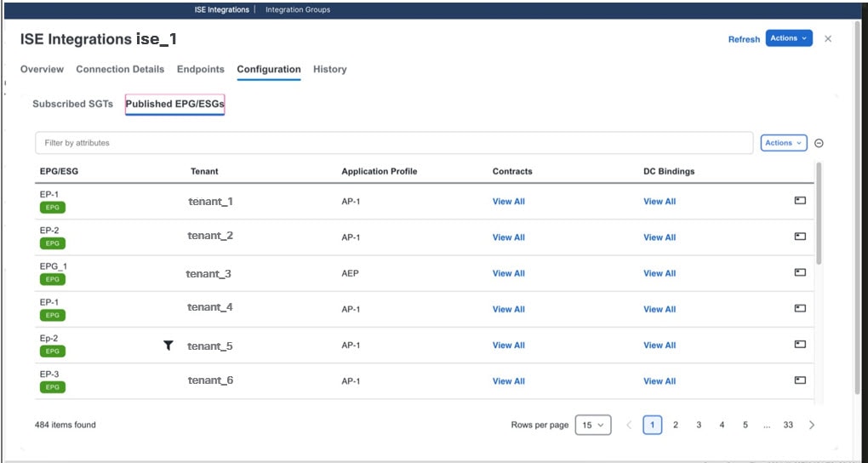This screenshot has width=868, height=463.
Task: Open details panel icon for tenant_6 row
Action: (x=800, y=380)
